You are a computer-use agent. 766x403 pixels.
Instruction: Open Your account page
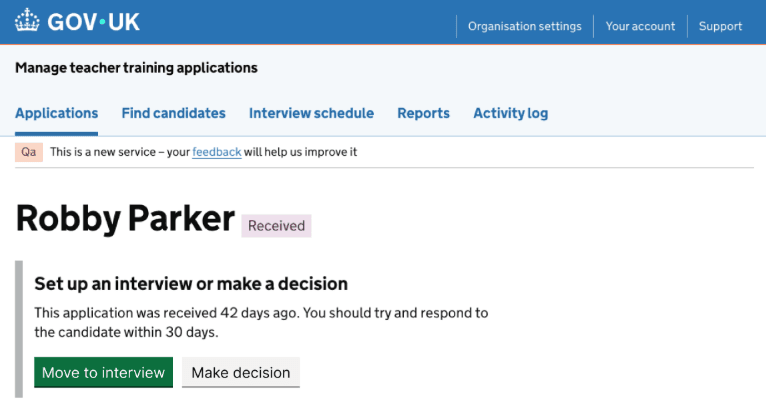[x=640, y=26]
